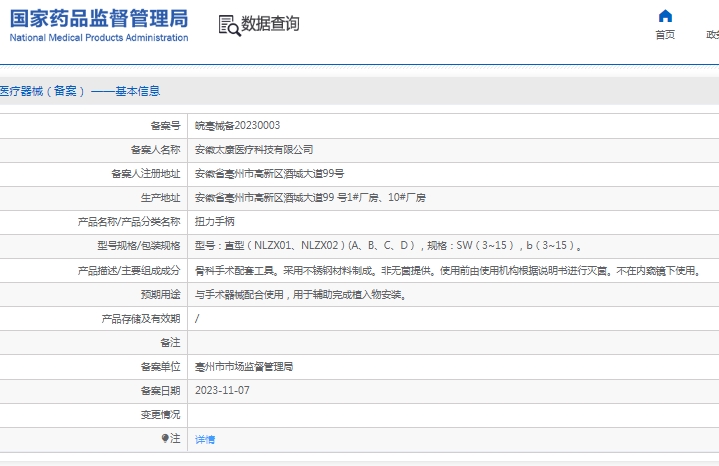
Task: Click the model specification NLZX01、NLZX02 value
Action: pyautogui.click(x=388, y=245)
